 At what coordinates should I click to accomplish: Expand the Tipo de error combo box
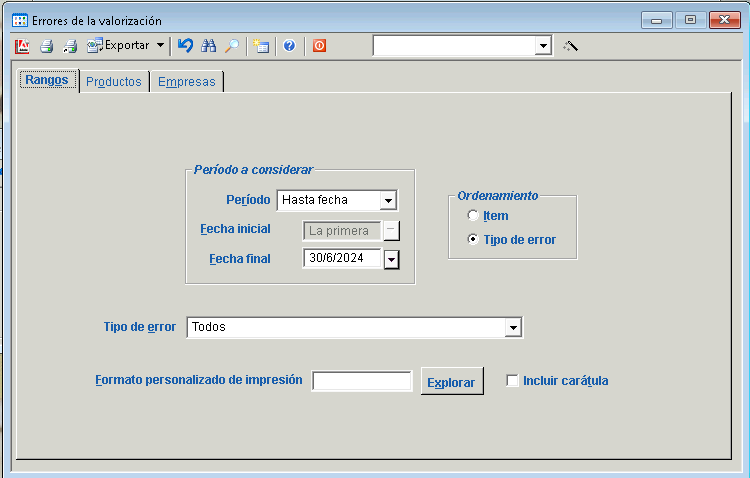pyautogui.click(x=513, y=327)
